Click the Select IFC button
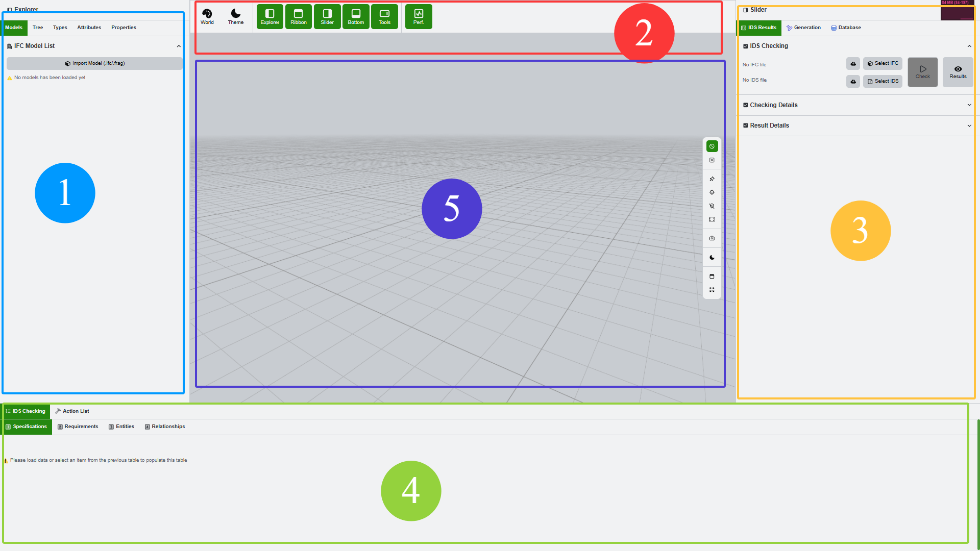 click(x=883, y=64)
